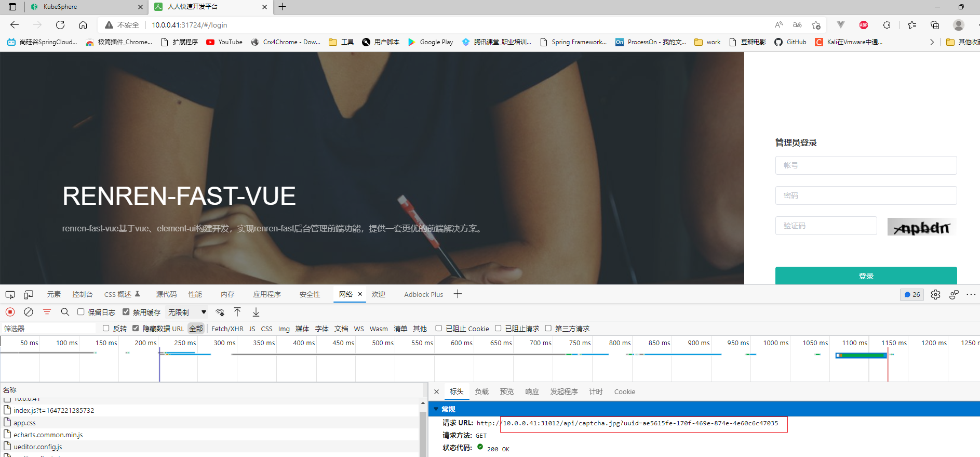Open DevTools settings gear
Screen dimensions: 980x457
[x=935, y=294]
